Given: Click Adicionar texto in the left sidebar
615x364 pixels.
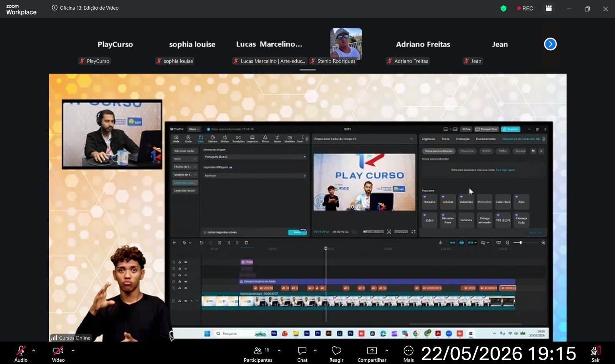Looking at the screenshot, I should coord(184,151).
